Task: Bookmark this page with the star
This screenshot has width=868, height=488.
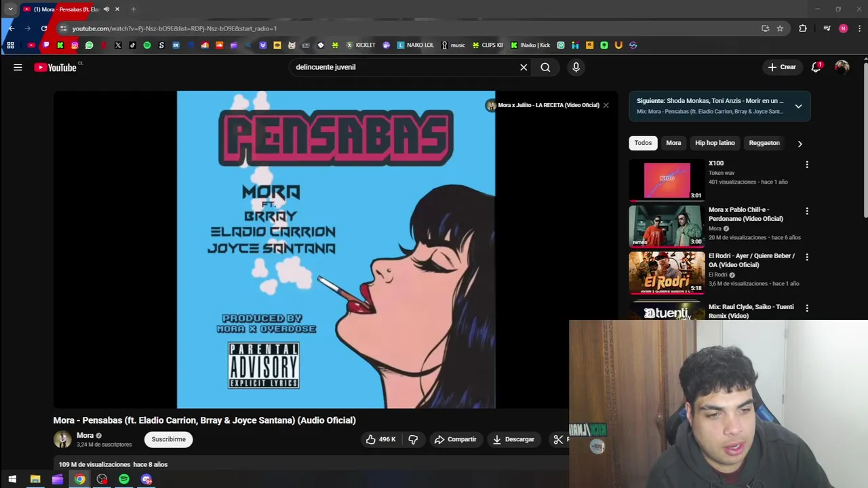Action: (x=780, y=28)
